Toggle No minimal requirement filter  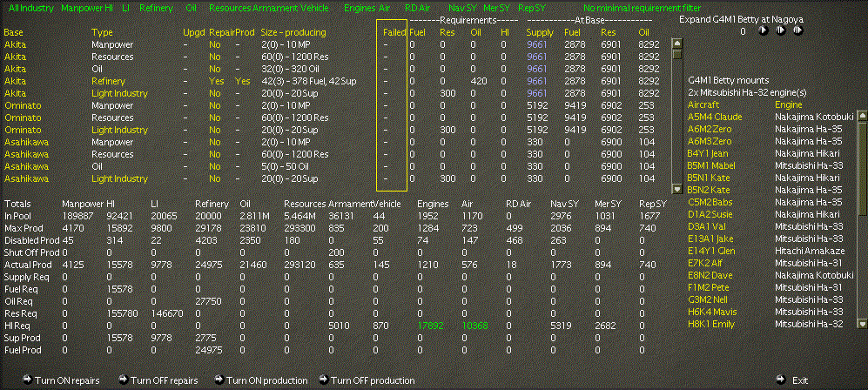[643, 9]
